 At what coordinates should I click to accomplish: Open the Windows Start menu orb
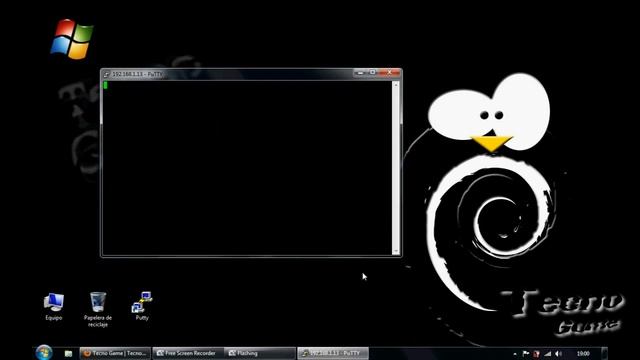(44, 353)
